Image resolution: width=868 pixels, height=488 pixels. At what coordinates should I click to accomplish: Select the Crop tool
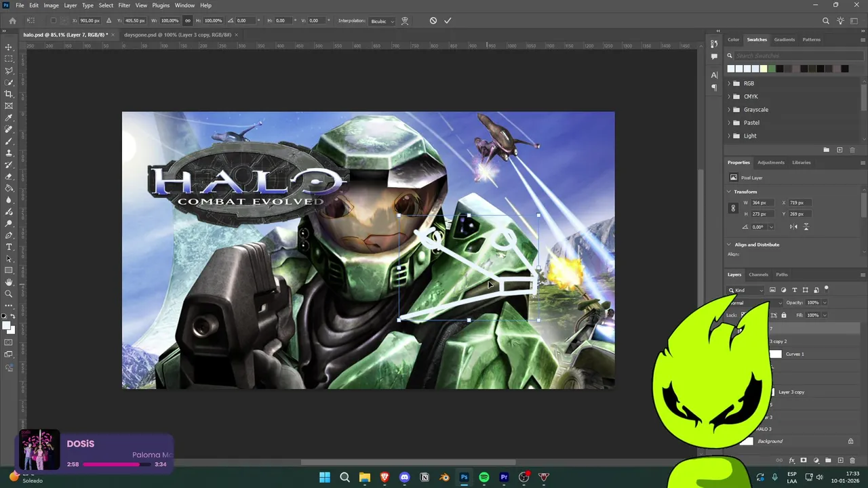(x=9, y=94)
